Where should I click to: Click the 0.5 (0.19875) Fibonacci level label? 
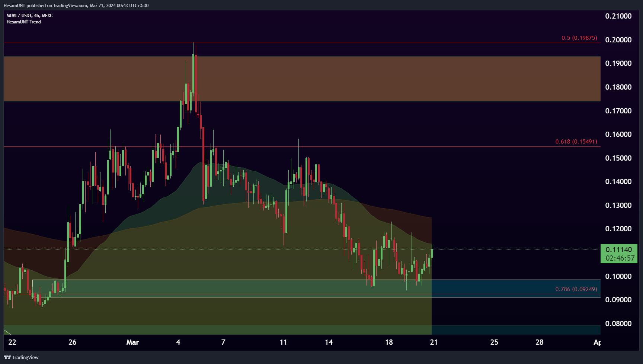pyautogui.click(x=579, y=38)
